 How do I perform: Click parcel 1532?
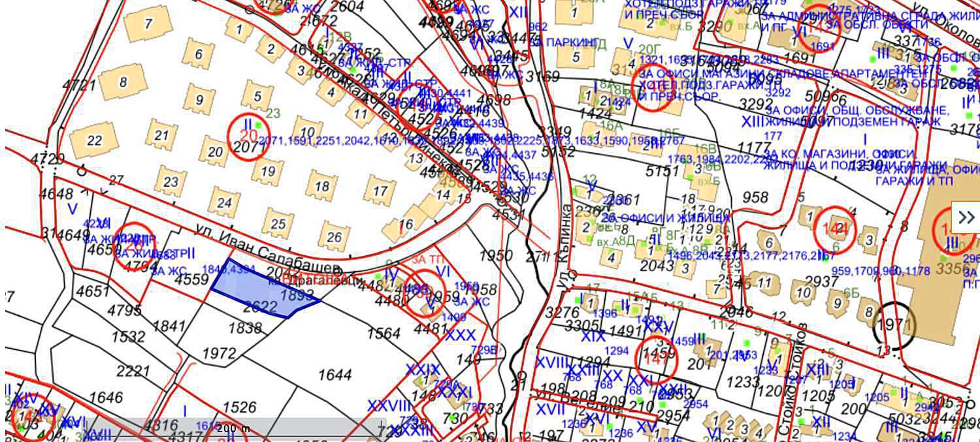pos(128,337)
